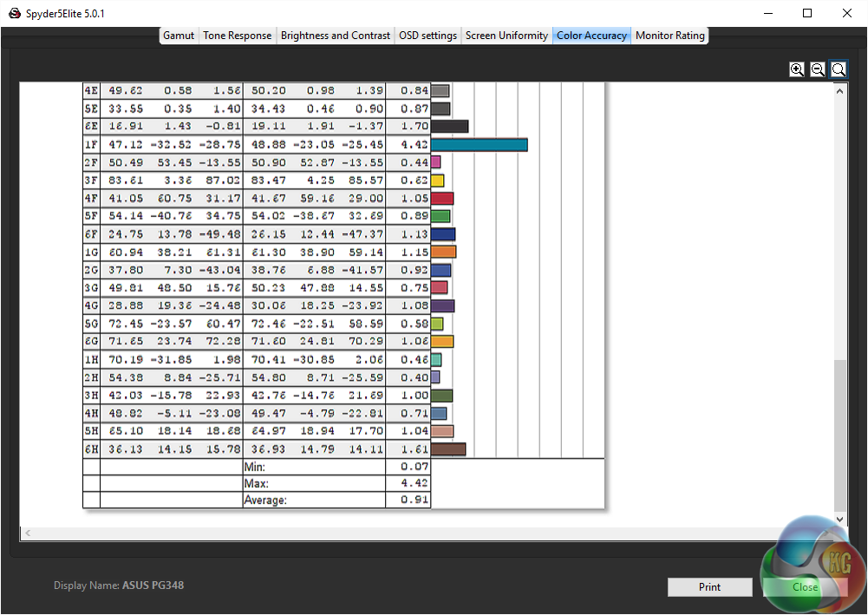Click the delta value 1.06 in row 6G
868x615 pixels.
(414, 341)
